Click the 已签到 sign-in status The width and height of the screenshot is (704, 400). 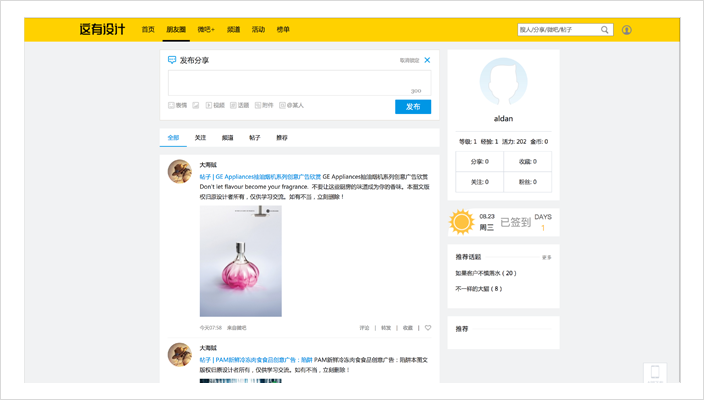pyautogui.click(x=515, y=222)
